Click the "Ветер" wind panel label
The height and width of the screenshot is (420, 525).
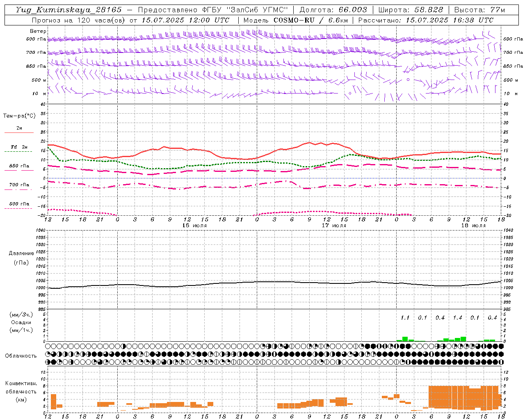tap(38, 31)
